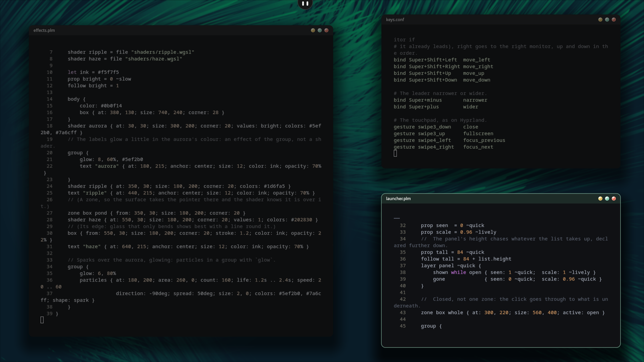Image resolution: width=644 pixels, height=362 pixels.
Task: Click 'prop seen = 0 ~quick' in launcher.plm
Action: [x=453, y=225]
